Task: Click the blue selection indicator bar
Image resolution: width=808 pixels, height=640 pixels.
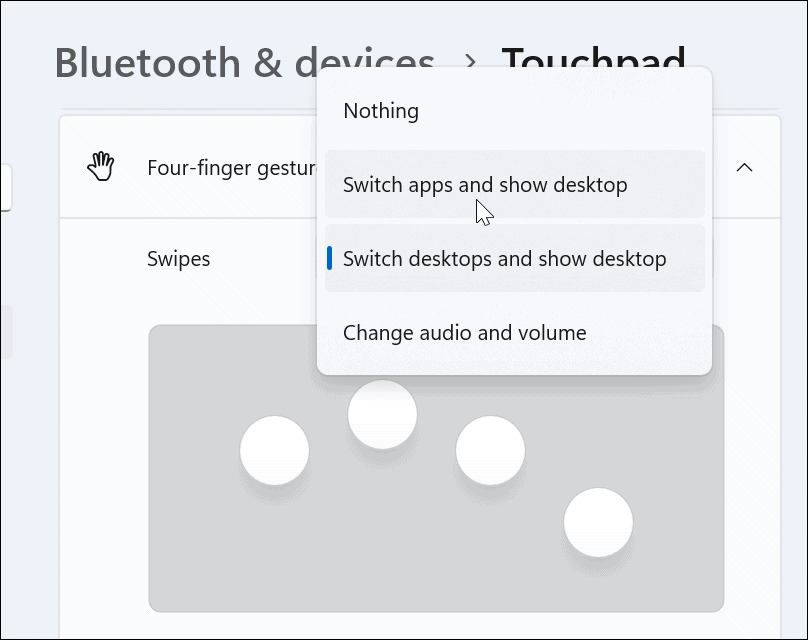Action: coord(331,258)
